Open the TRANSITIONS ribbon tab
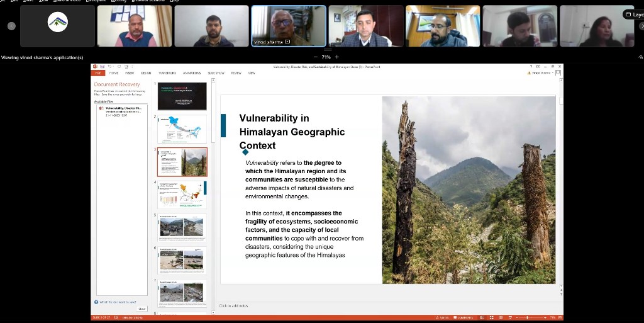The image size is (644, 323). (167, 73)
